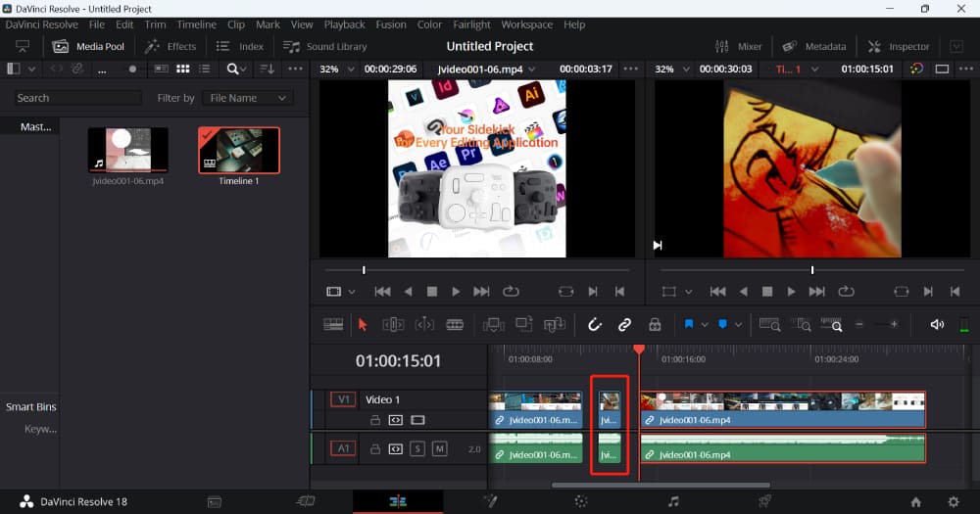Screen dimensions: 980x514
Task: Go to Project Manager home icon
Action: click(x=915, y=501)
